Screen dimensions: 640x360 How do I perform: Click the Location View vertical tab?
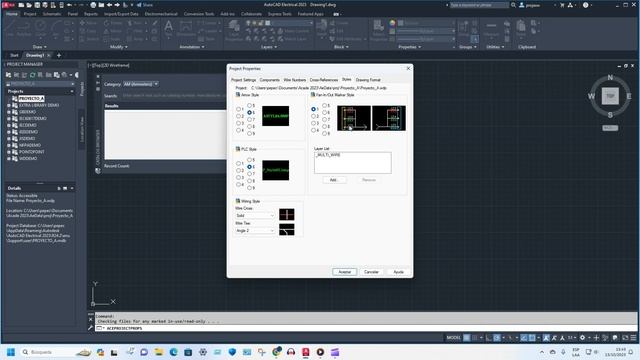(x=82, y=129)
